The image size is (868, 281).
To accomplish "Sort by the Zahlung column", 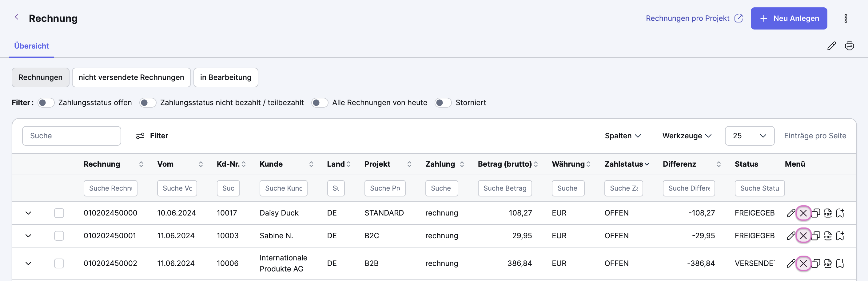I will [462, 164].
